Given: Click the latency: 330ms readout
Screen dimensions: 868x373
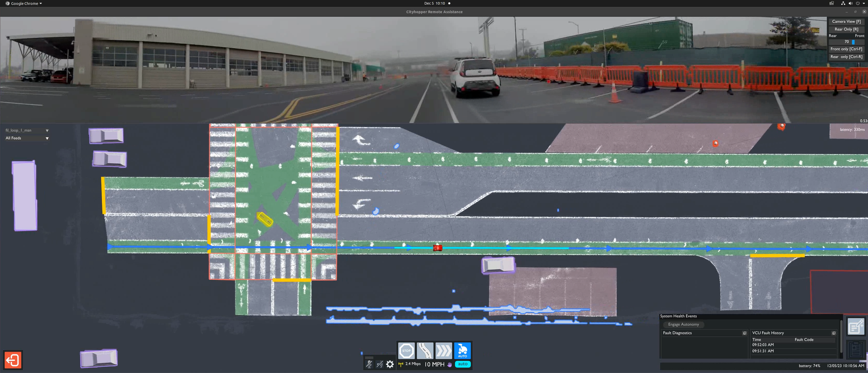Looking at the screenshot, I should point(852,129).
